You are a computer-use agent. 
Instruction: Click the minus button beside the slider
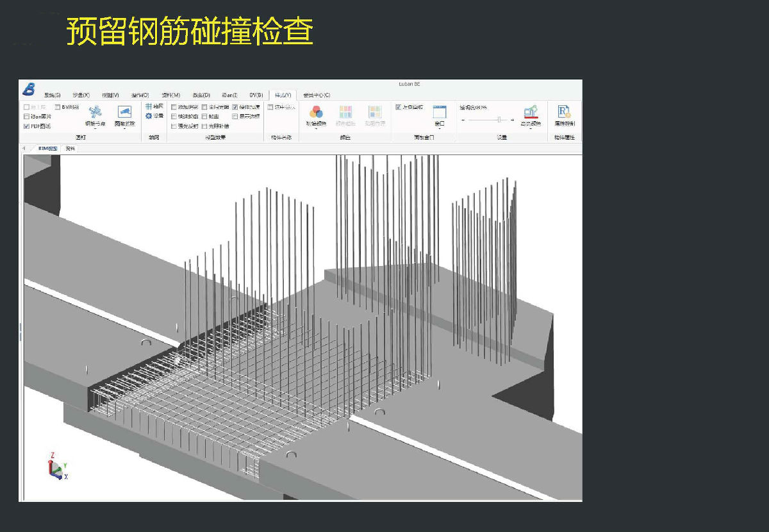coord(463,120)
